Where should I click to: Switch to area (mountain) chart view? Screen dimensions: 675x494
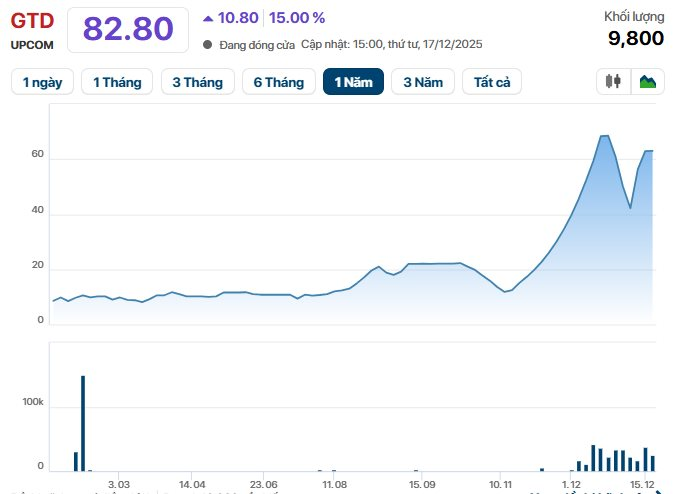[648, 82]
